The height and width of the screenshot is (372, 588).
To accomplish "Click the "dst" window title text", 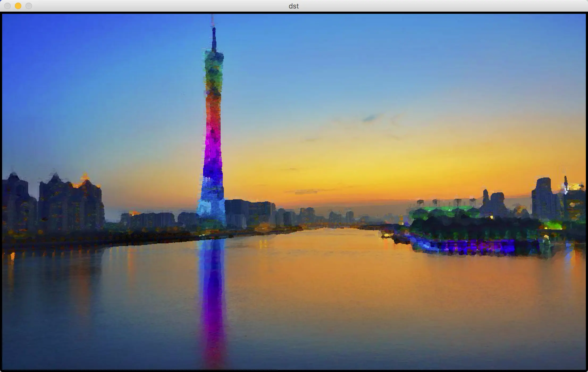I will 293,6.
